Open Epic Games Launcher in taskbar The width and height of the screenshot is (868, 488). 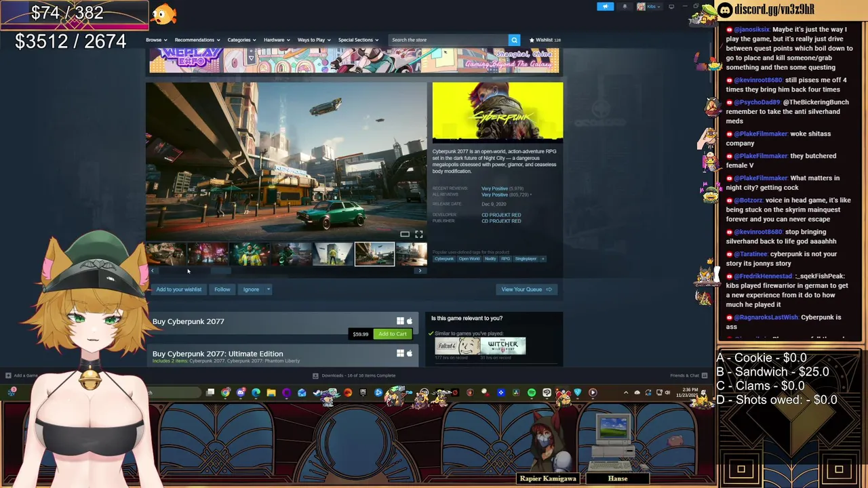(363, 392)
